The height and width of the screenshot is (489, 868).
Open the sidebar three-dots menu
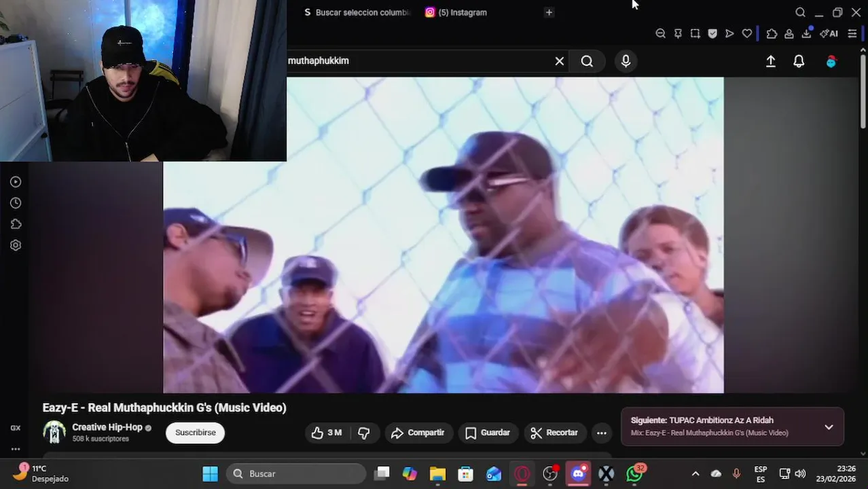(16, 449)
